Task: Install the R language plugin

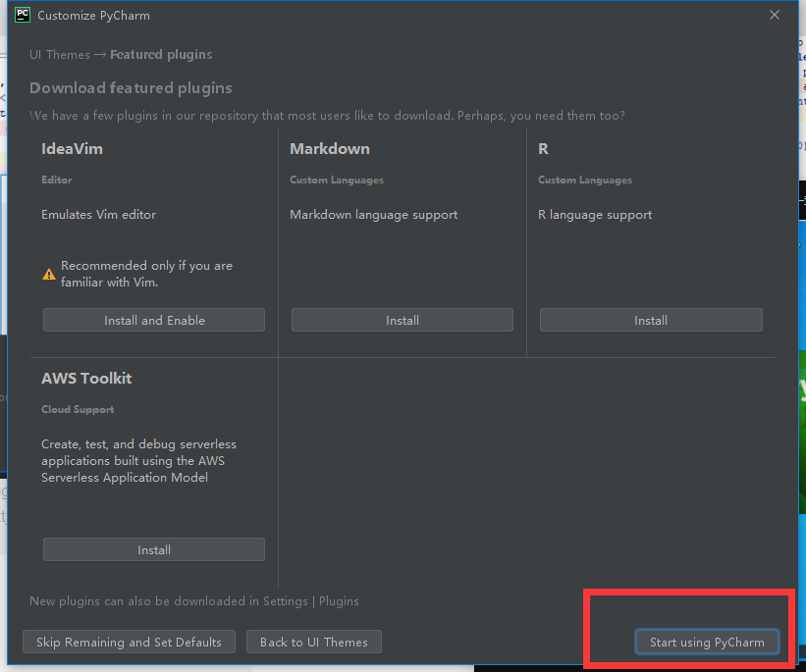Action: [651, 320]
